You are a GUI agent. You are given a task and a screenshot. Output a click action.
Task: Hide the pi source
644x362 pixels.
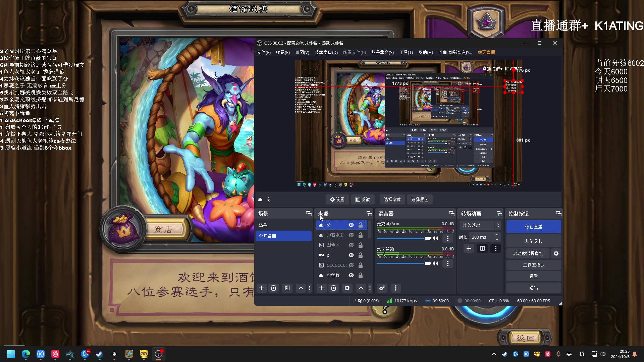pos(351,255)
